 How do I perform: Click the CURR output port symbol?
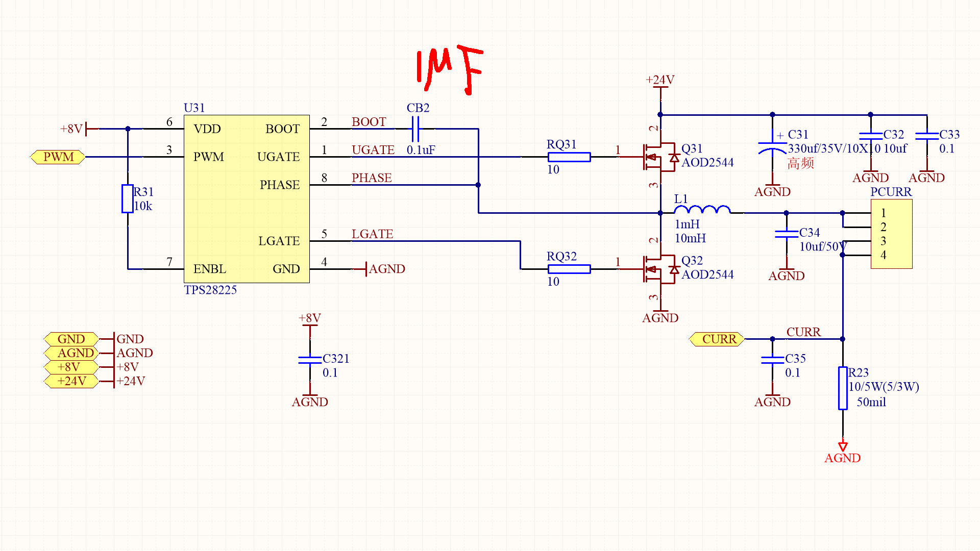(717, 339)
